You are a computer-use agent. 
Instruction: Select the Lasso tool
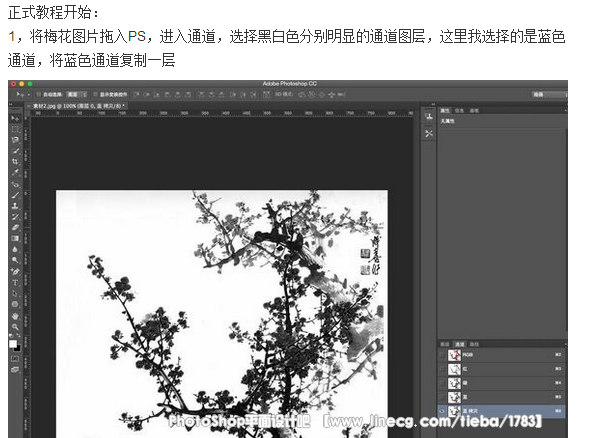pos(15,140)
